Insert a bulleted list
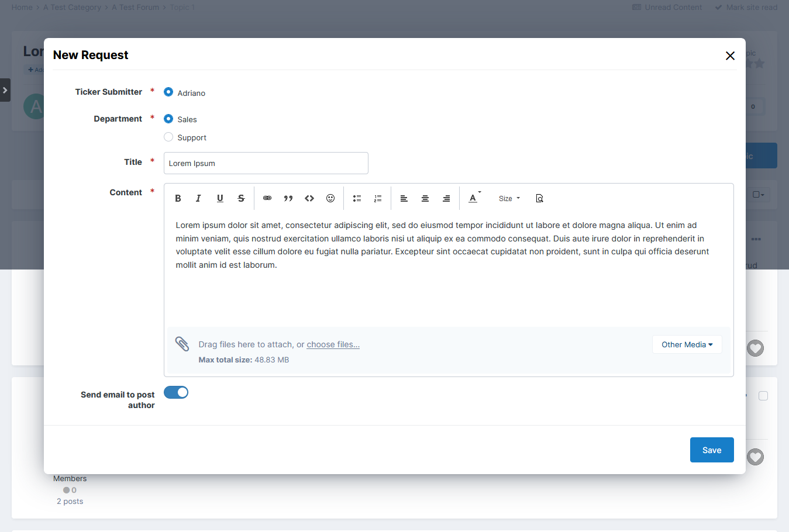Image resolution: width=789 pixels, height=532 pixels. coord(357,199)
